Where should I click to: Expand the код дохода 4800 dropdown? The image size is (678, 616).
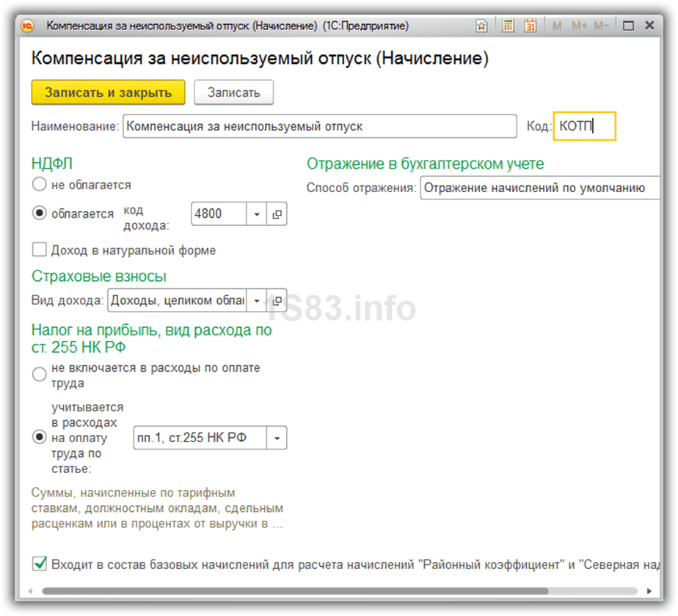(257, 214)
